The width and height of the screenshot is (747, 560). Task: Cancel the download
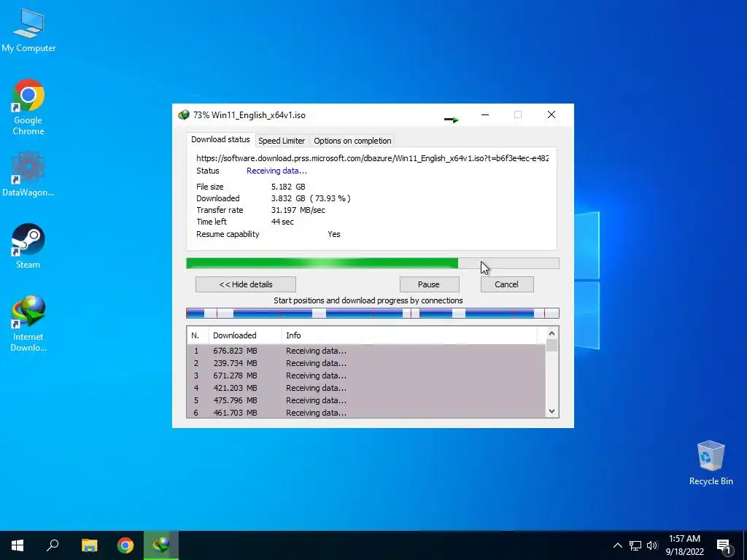[506, 284]
